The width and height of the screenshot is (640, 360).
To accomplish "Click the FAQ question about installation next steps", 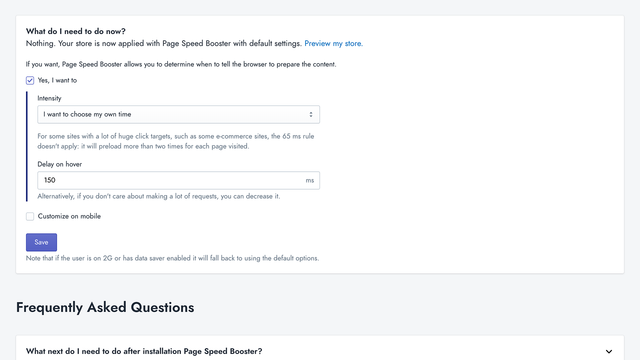I will click(x=144, y=351).
